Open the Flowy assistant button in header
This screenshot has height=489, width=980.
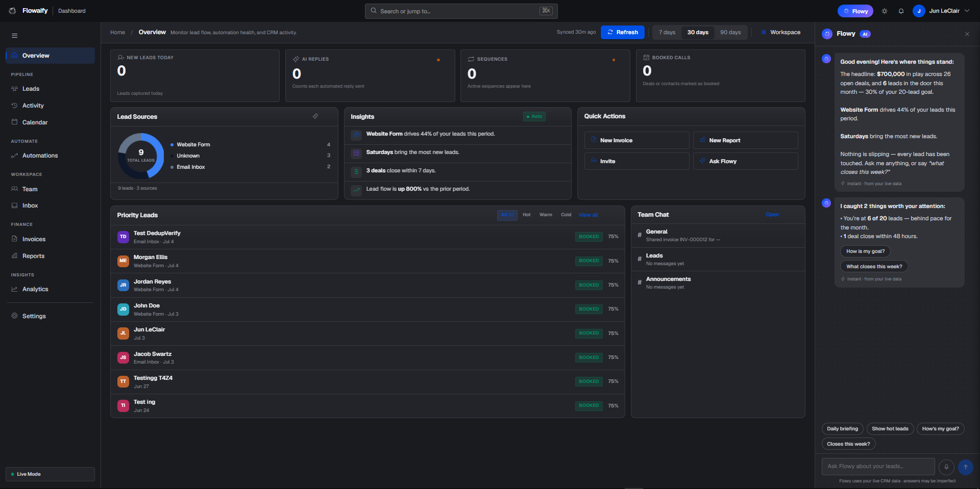click(x=855, y=11)
